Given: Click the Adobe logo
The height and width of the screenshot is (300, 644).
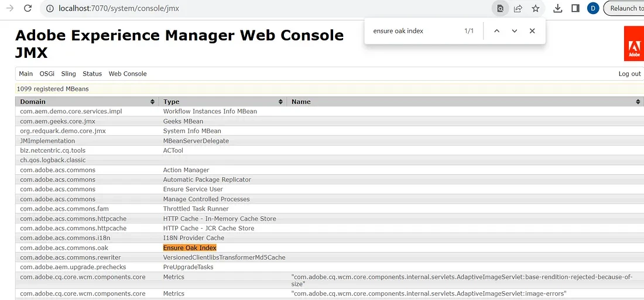Looking at the screenshot, I should 633,43.
